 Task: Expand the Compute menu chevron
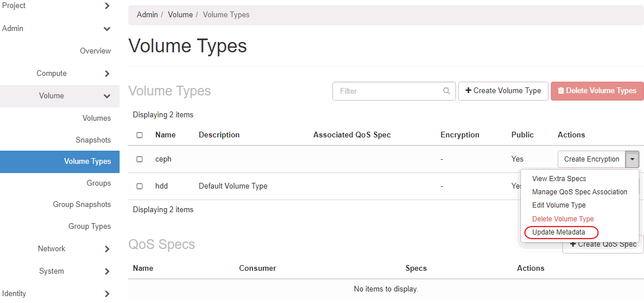pyautogui.click(x=107, y=74)
